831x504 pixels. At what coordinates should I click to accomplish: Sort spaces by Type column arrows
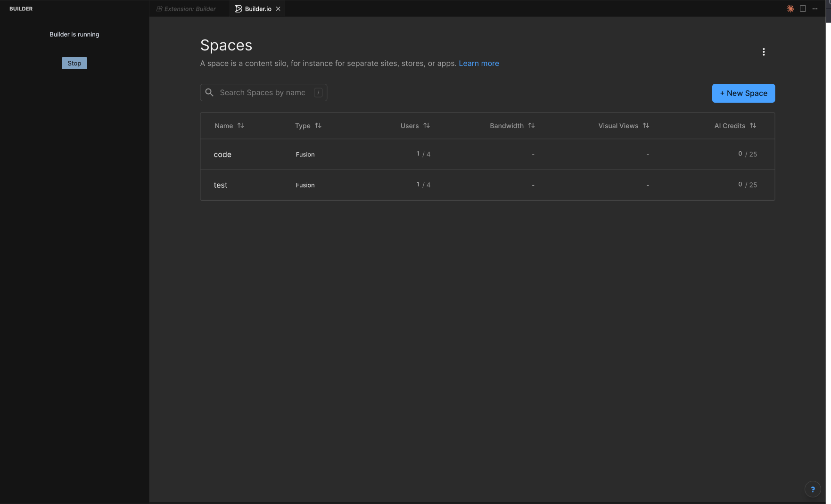click(318, 125)
